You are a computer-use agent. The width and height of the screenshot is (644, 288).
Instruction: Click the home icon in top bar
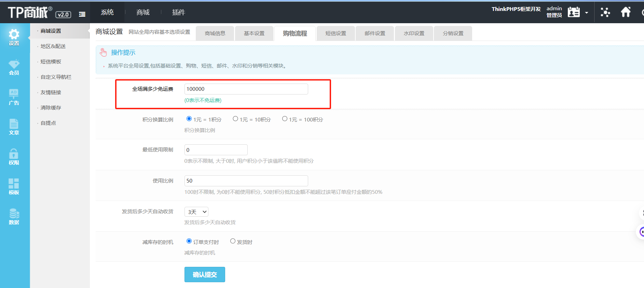(626, 12)
